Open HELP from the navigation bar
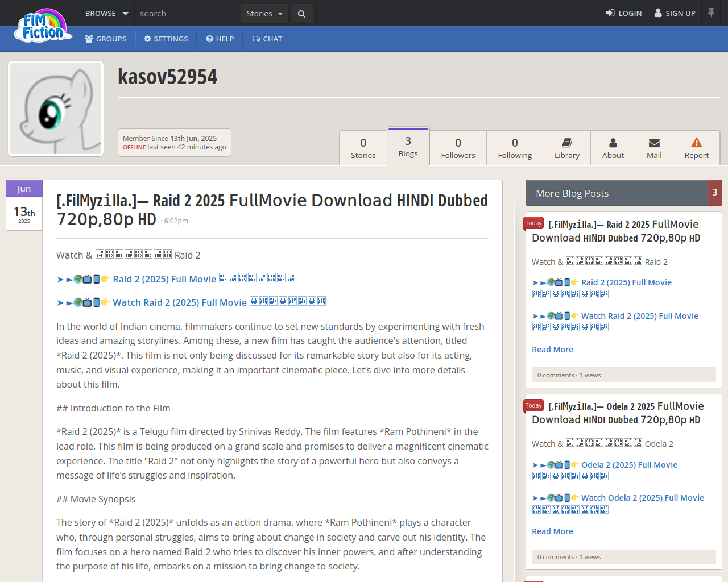This screenshot has height=582, width=728. point(220,39)
